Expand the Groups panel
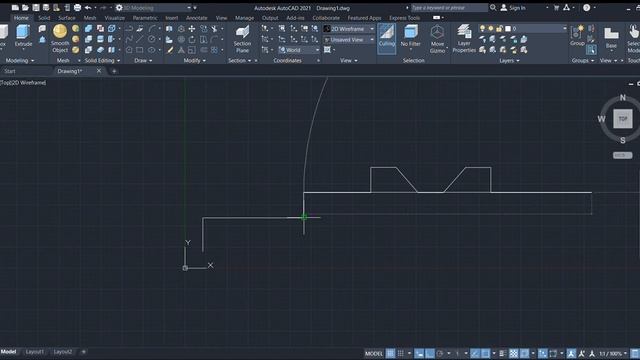The width and height of the screenshot is (640, 360). (582, 60)
